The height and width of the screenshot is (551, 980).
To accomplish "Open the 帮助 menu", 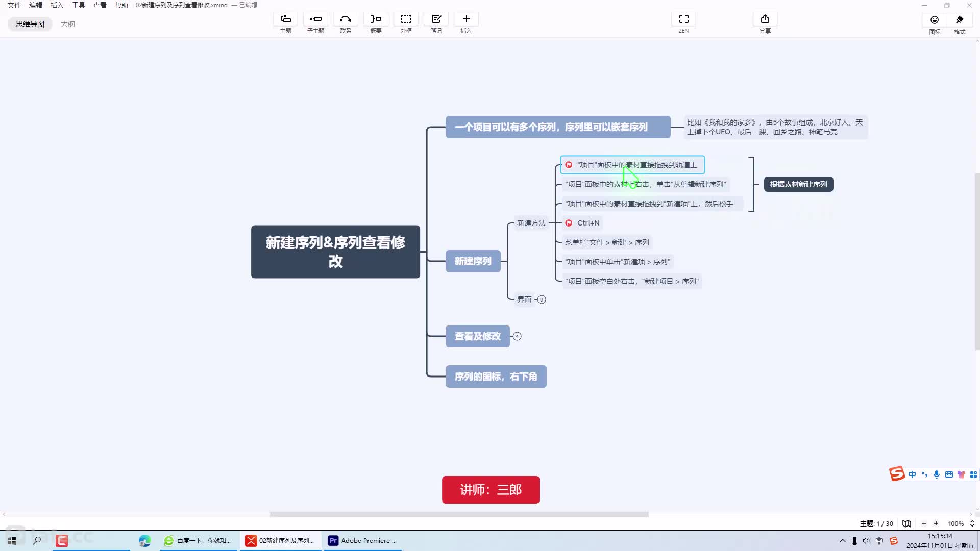I will [x=121, y=5].
